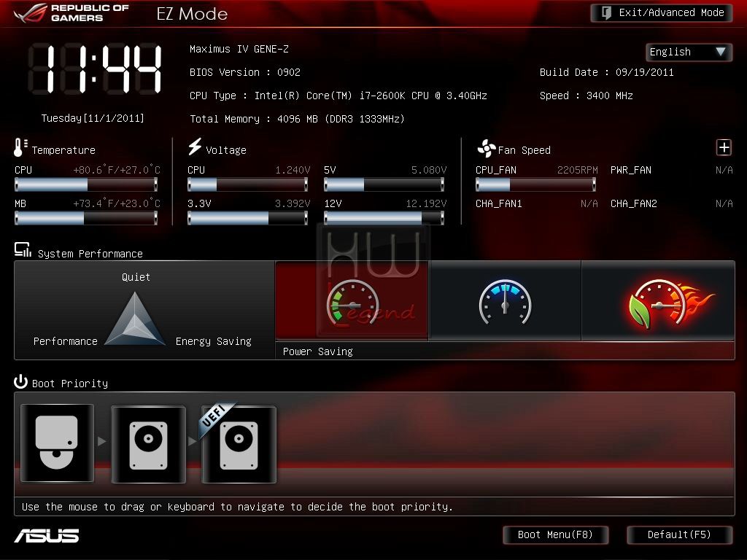
Task: Click the EZ Mode title
Action: click(x=192, y=14)
